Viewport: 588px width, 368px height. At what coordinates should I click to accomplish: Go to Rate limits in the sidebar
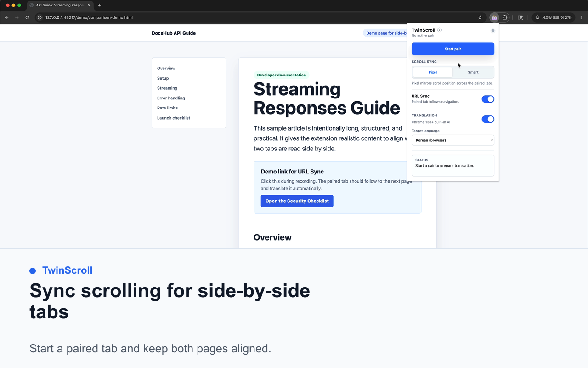(x=167, y=108)
